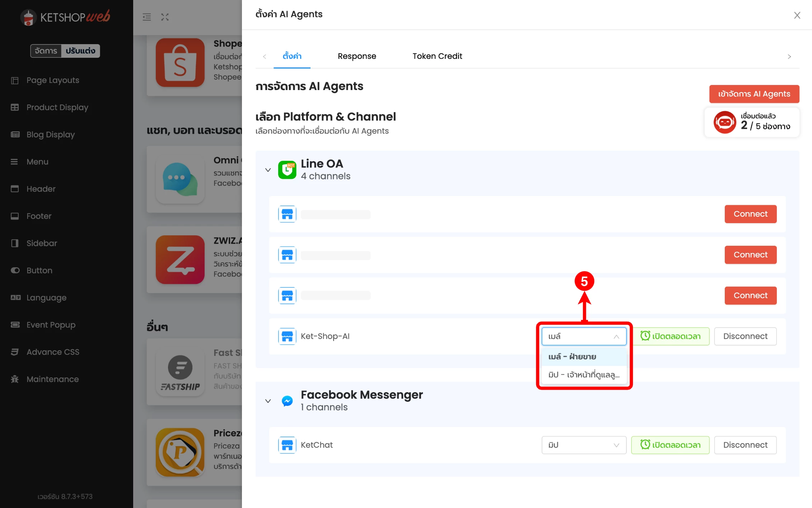
Task: Click the red AI robot icon
Action: [724, 122]
